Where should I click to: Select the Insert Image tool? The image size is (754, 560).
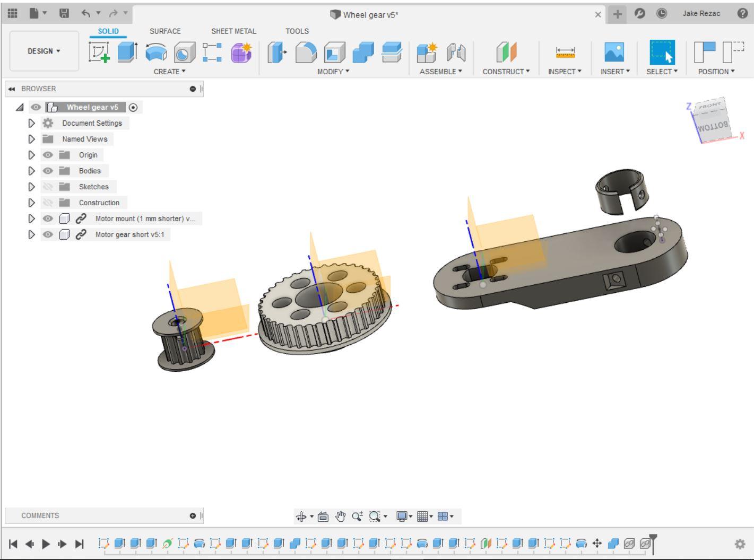click(x=614, y=52)
